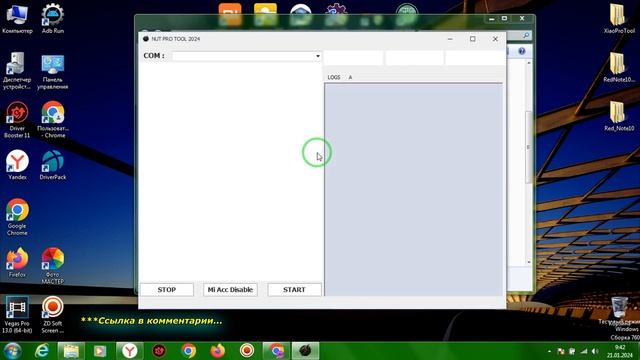Click the background window's vertical scrollbar
This screenshot has height=360, width=640.
[529, 147]
